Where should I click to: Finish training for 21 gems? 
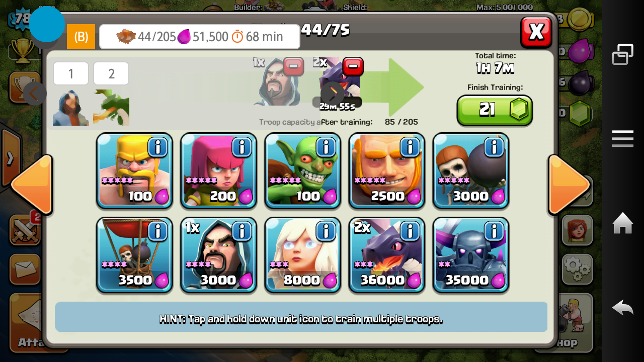[495, 110]
